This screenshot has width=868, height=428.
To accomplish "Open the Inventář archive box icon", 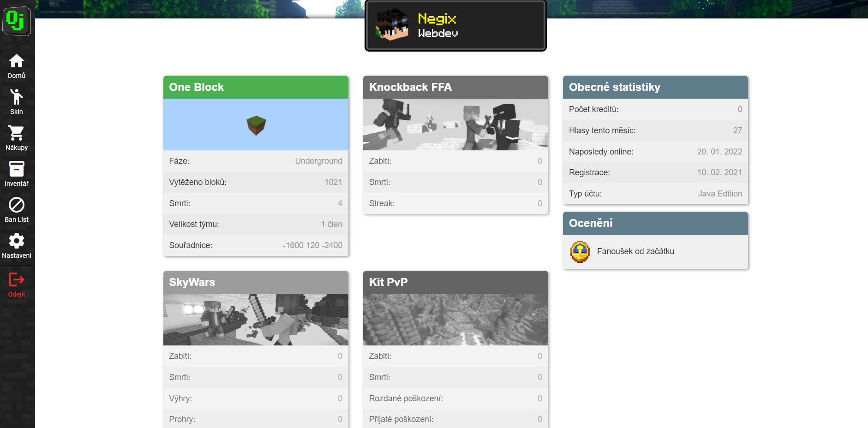I will pos(17,169).
